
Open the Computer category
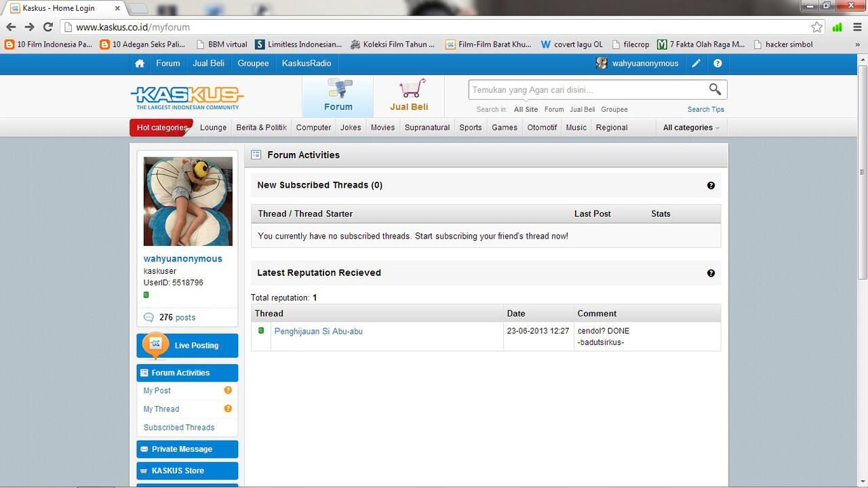313,127
